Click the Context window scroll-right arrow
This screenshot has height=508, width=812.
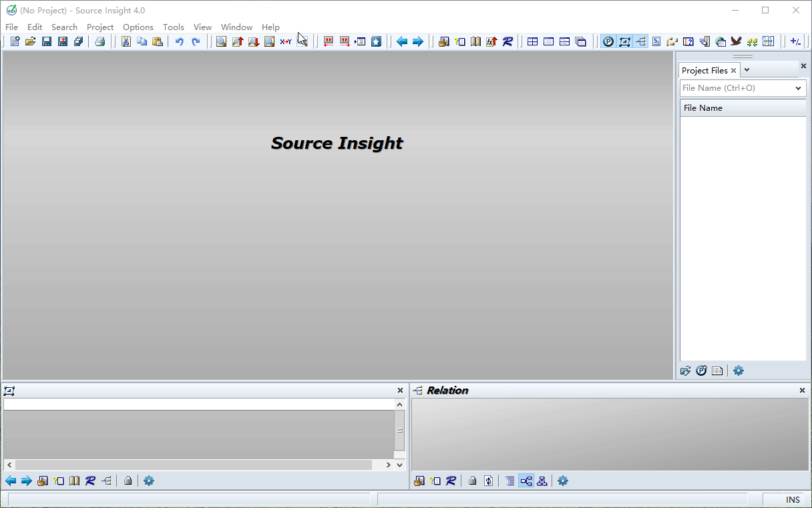(388, 465)
